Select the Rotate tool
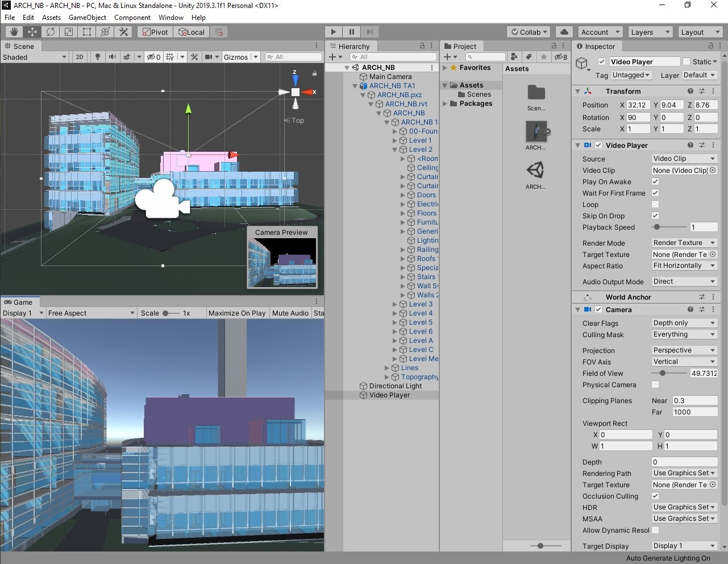 51,32
